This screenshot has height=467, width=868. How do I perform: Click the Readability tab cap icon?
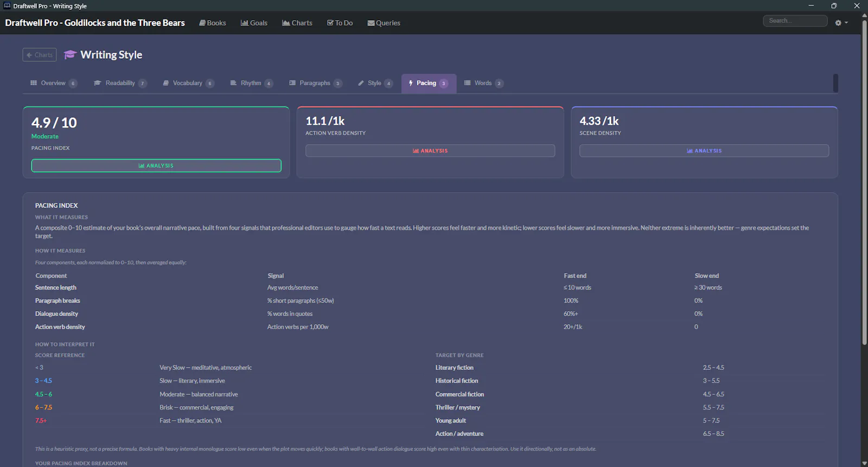point(98,83)
